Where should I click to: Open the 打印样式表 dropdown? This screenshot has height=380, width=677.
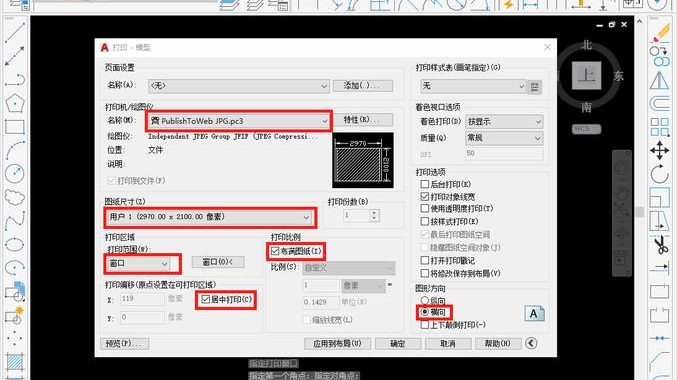click(473, 86)
